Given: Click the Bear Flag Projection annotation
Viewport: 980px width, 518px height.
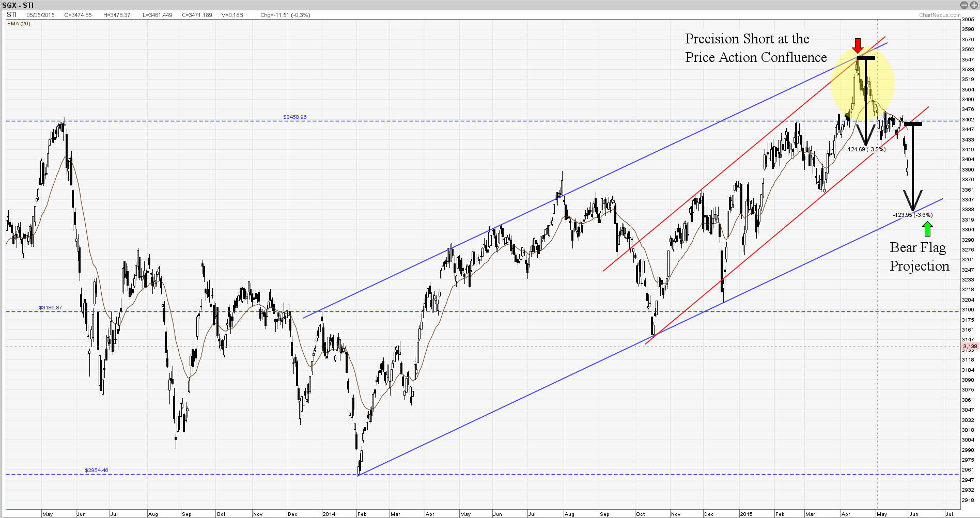Looking at the screenshot, I should (x=919, y=257).
